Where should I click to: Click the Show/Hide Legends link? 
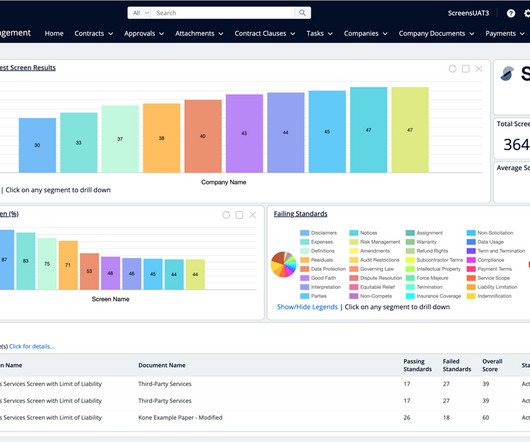(x=307, y=307)
